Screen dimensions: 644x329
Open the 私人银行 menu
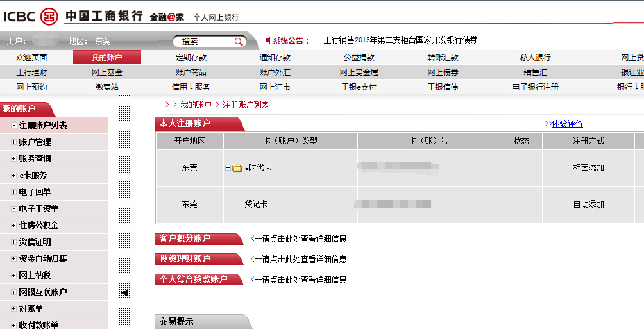click(535, 58)
